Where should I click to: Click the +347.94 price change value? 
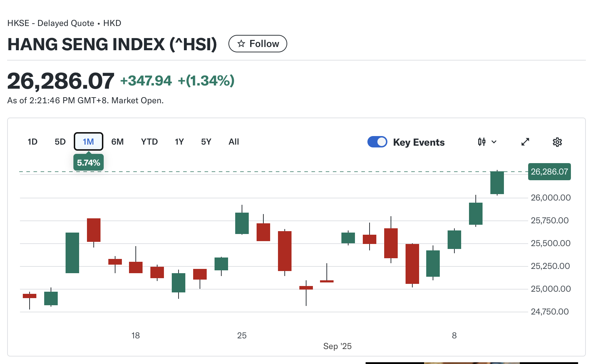click(x=146, y=81)
